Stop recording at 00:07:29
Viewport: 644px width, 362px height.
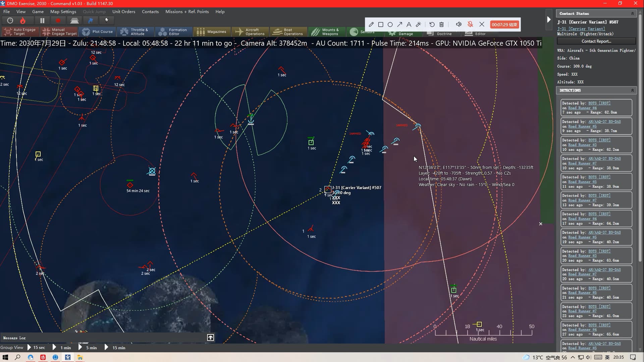(x=504, y=24)
